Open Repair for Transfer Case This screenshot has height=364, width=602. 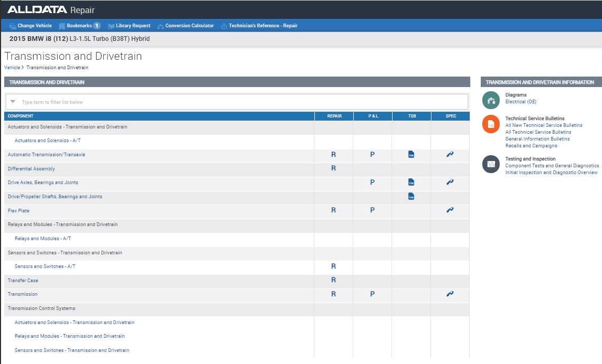(x=333, y=280)
